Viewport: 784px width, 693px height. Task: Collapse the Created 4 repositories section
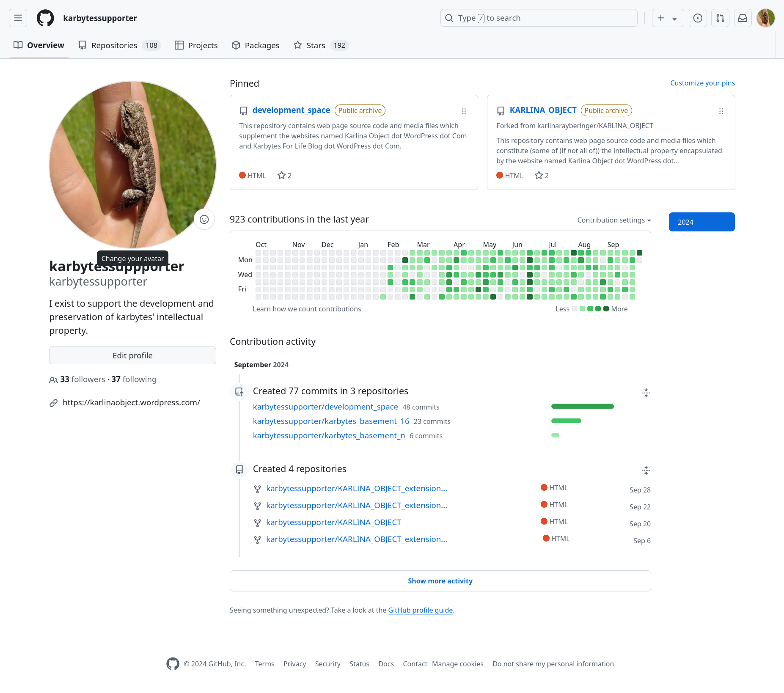click(x=646, y=470)
